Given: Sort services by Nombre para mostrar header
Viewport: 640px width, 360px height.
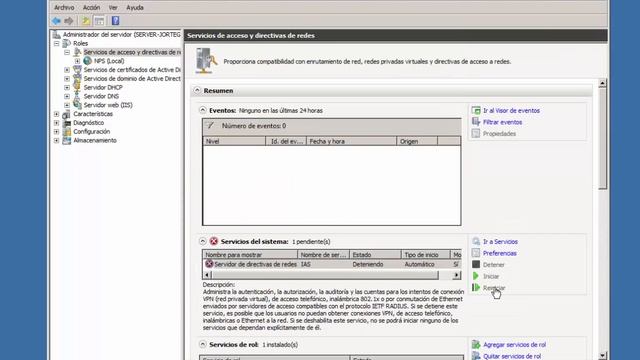Looking at the screenshot, I should point(250,255).
